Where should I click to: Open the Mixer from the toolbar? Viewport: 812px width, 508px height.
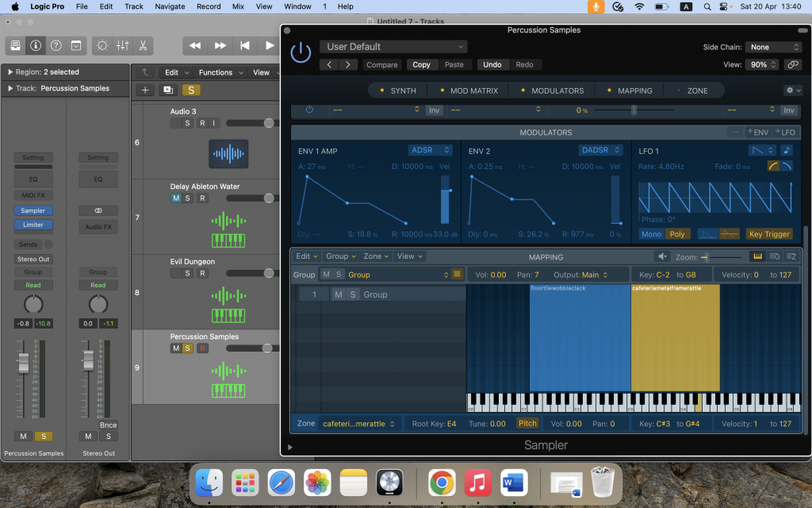(123, 45)
